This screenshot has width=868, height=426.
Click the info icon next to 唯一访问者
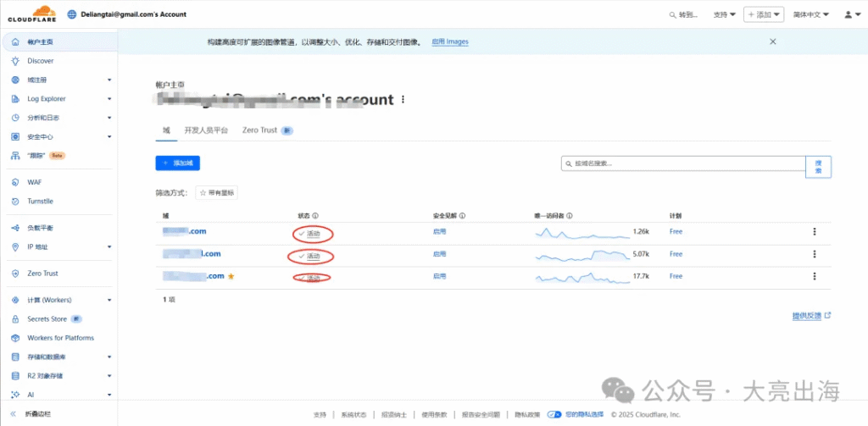(x=569, y=216)
